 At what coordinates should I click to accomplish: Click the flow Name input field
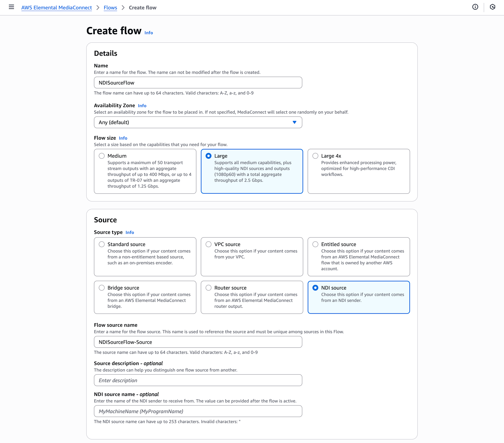coord(198,83)
